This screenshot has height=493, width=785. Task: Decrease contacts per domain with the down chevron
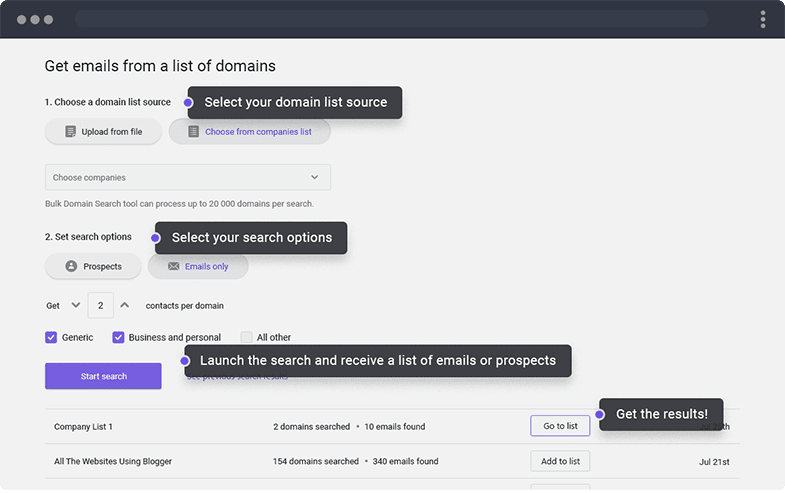point(76,305)
